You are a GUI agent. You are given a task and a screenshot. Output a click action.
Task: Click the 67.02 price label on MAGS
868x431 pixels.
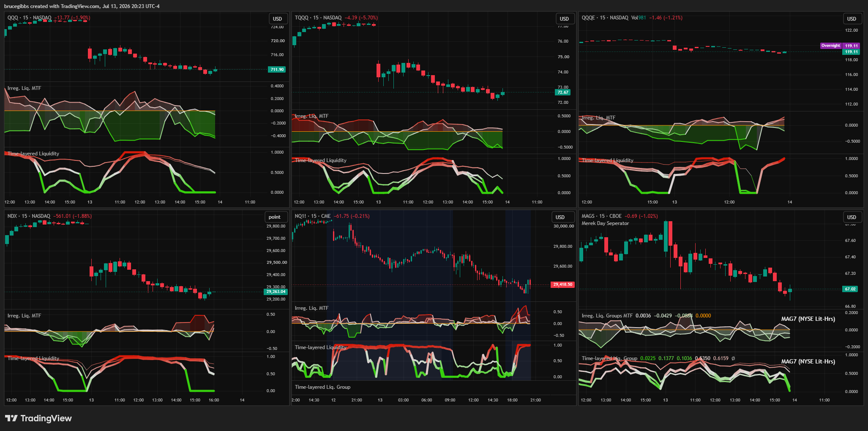point(850,289)
